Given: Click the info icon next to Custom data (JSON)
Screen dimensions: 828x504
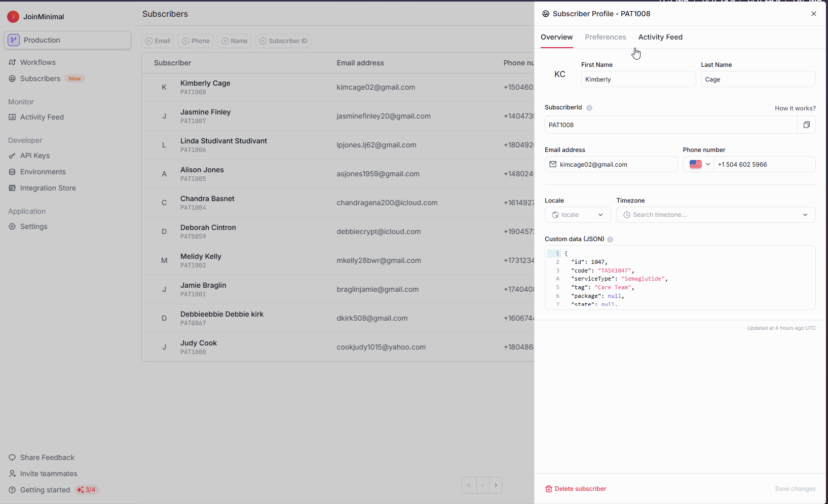Looking at the screenshot, I should point(610,240).
